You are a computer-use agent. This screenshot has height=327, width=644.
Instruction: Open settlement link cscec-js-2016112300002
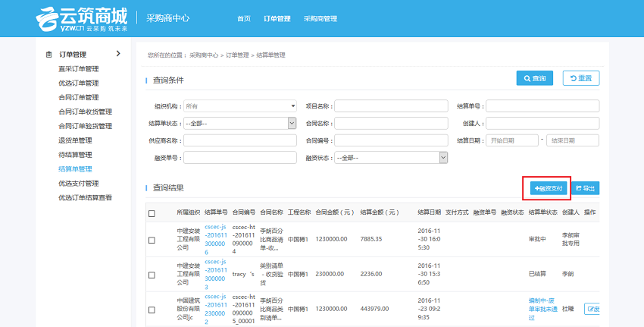coord(216,309)
